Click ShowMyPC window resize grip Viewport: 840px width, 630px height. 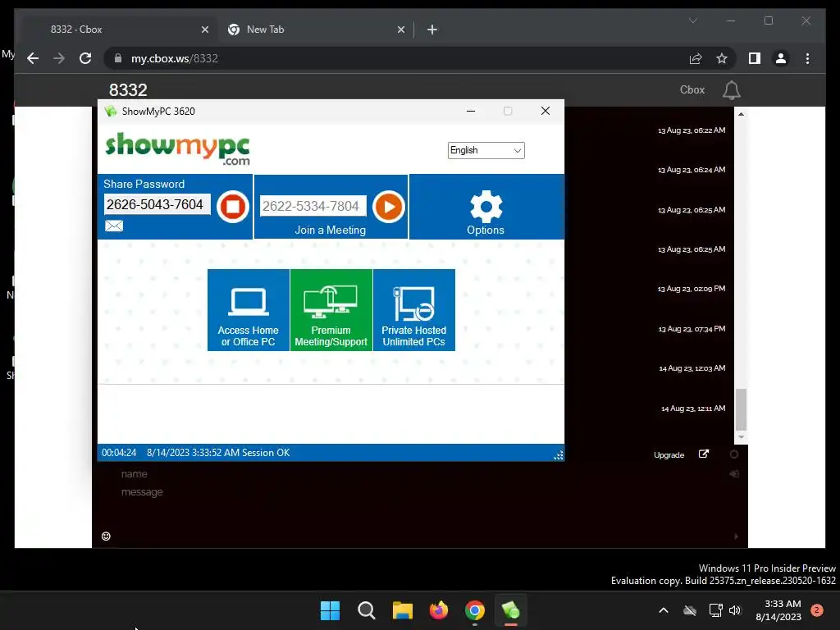click(558, 454)
